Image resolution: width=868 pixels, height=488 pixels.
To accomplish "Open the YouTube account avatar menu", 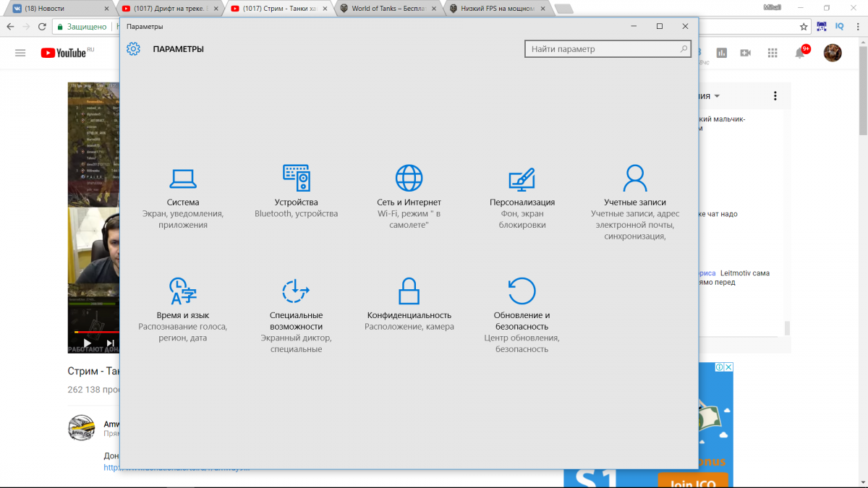I will (x=833, y=53).
